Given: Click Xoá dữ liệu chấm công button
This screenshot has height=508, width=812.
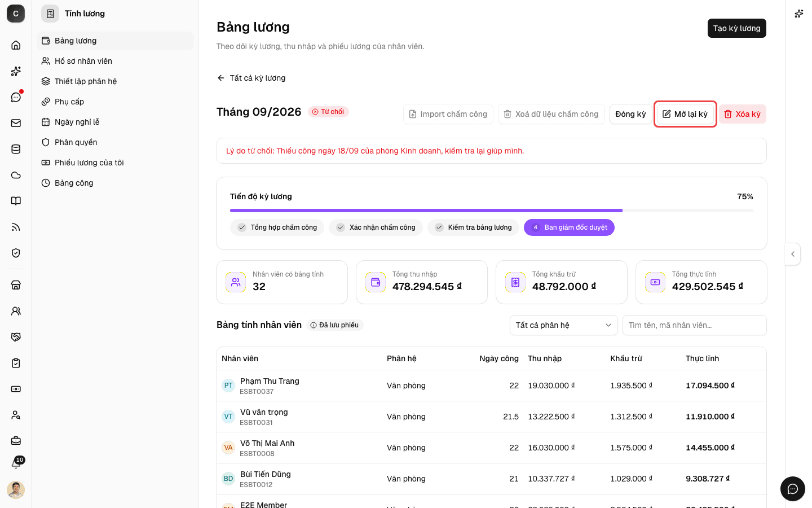Looking at the screenshot, I should coord(551,114).
